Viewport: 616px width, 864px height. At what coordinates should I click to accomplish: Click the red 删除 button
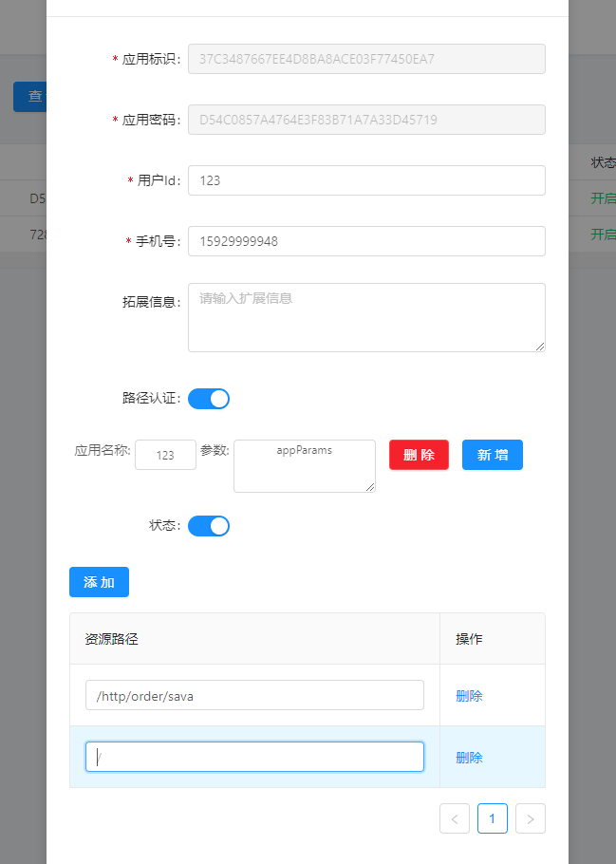[x=419, y=455]
